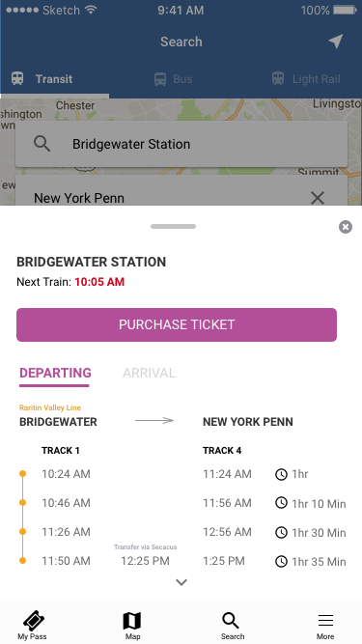Tap the location arrow icon in header
The width and height of the screenshot is (362, 644).
[x=336, y=42]
